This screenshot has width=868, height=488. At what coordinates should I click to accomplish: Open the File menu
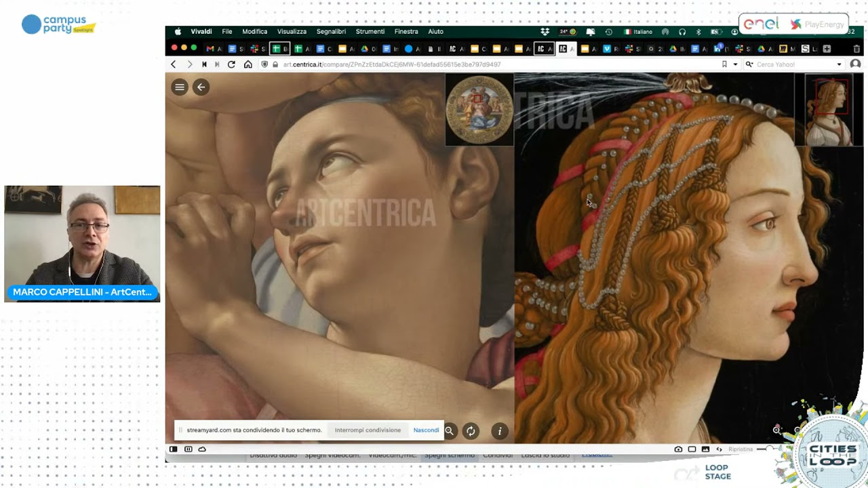(x=227, y=32)
